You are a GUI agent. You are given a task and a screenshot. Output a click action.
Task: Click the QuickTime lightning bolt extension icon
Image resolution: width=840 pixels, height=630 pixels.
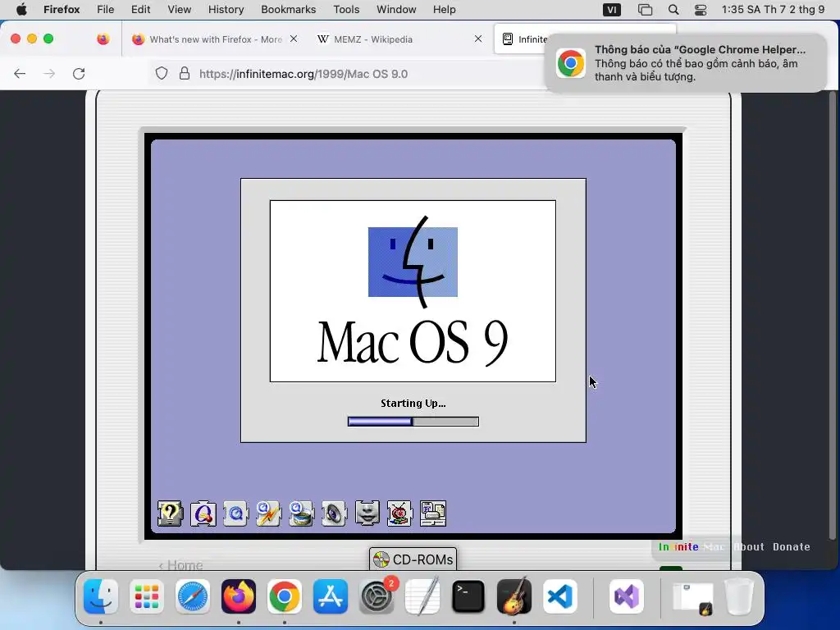pyautogui.click(x=268, y=514)
